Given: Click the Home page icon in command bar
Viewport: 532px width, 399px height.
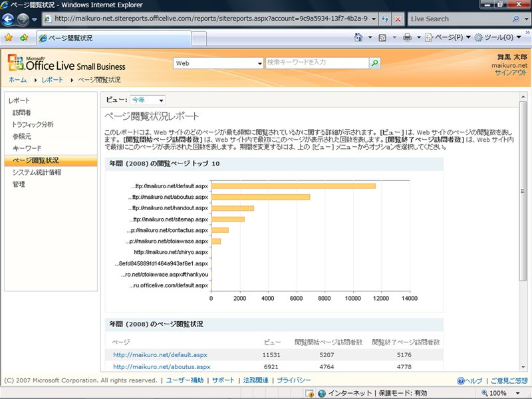Looking at the screenshot, I should click(x=358, y=37).
